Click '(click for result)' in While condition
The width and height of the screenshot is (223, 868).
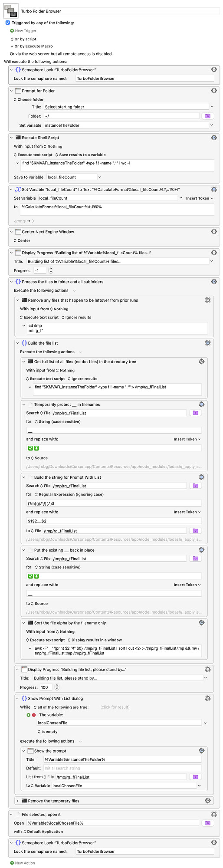[x=115, y=707]
